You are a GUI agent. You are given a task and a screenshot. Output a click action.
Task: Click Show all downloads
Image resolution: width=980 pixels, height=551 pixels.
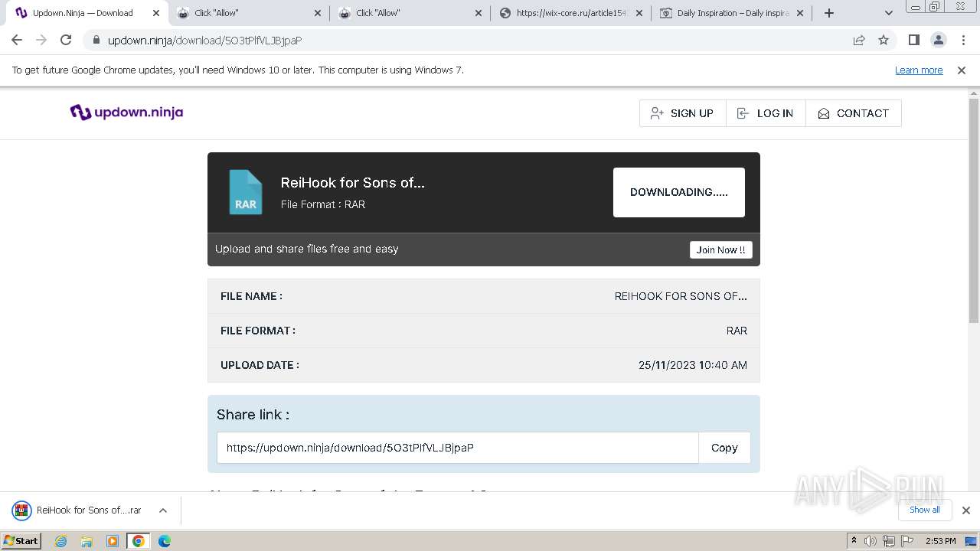tap(925, 510)
